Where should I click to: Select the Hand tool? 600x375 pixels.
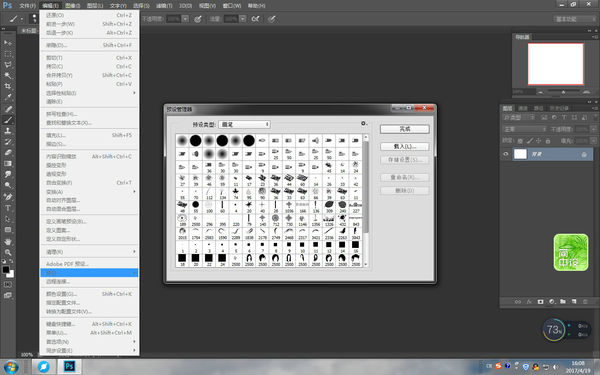8,241
